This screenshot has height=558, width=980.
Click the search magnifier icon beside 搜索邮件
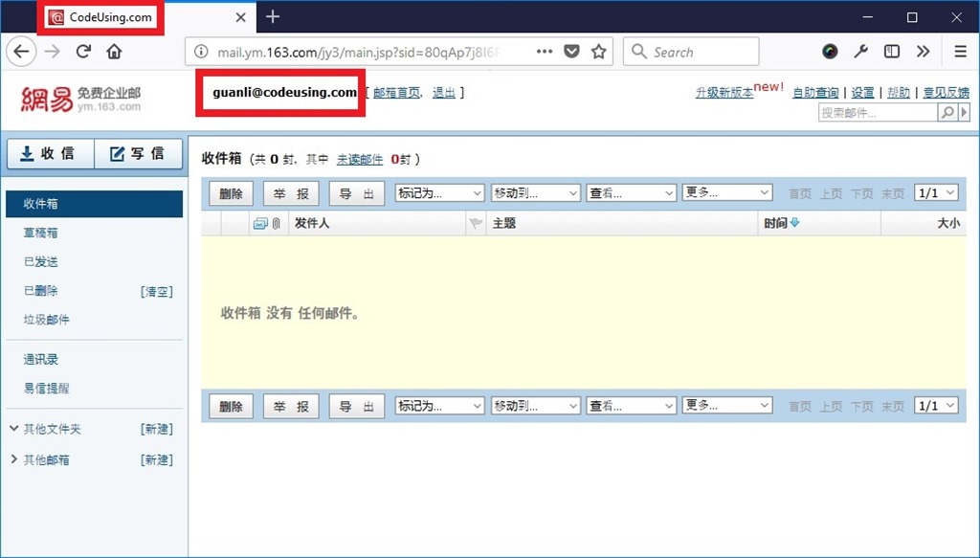pos(947,112)
